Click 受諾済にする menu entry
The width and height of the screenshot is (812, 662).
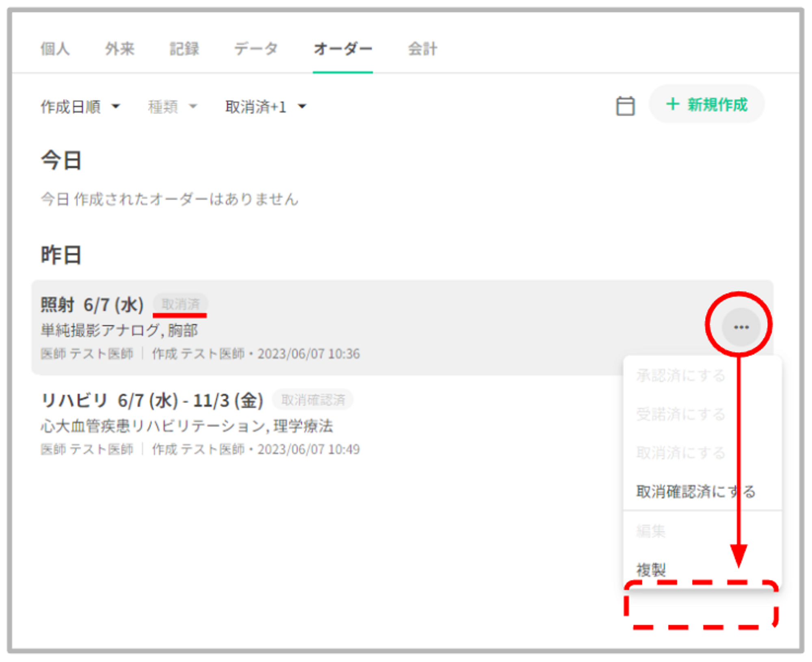680,414
